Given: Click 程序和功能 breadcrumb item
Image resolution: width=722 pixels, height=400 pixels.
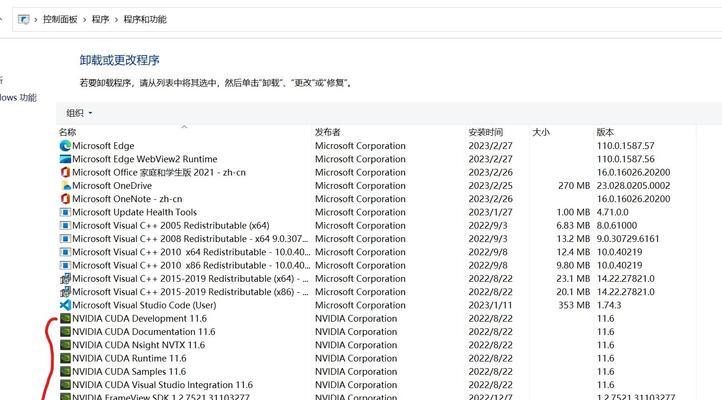Looking at the screenshot, I should pyautogui.click(x=145, y=19).
